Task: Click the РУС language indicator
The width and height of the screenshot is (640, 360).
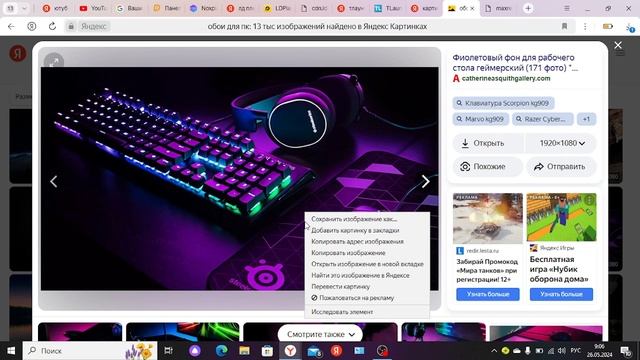Action: coord(576,351)
